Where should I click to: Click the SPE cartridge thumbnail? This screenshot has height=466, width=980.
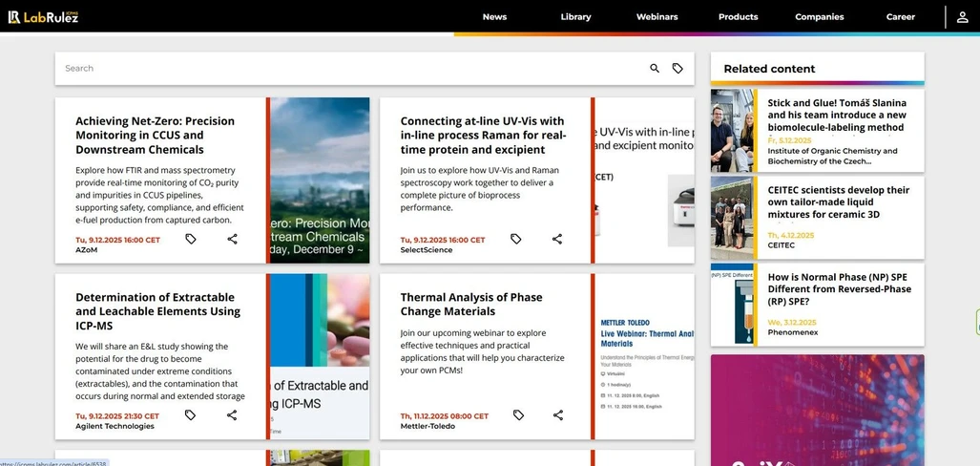point(732,305)
